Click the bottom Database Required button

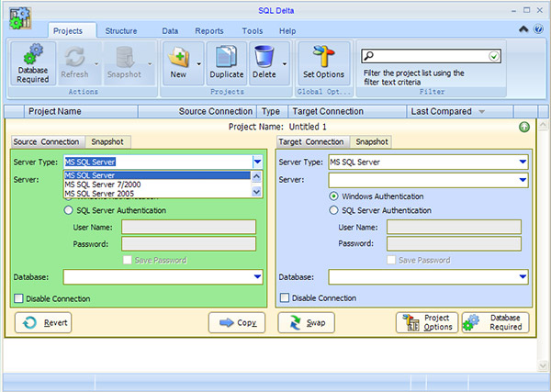(x=496, y=322)
